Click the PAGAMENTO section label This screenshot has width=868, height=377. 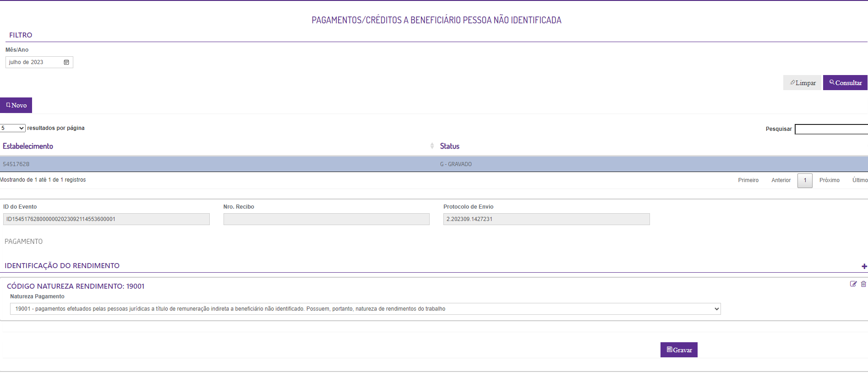tap(24, 242)
